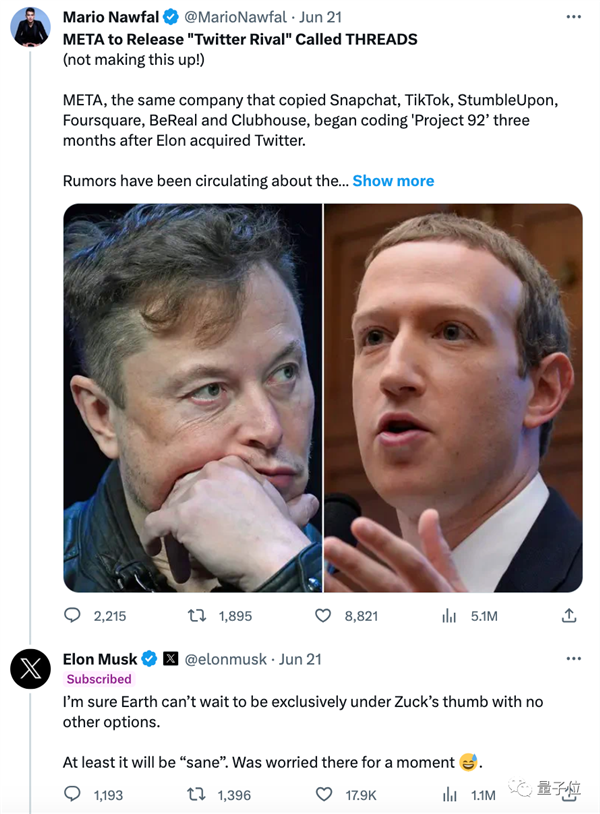Open Elon Musk's X logo avatar
Screen dimensions: 600x814
coord(31,669)
